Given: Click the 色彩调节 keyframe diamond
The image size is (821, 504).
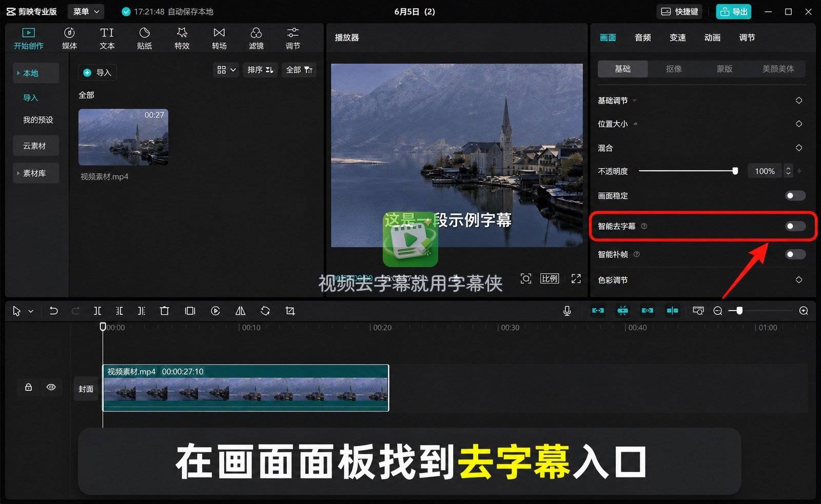Looking at the screenshot, I should tap(799, 279).
